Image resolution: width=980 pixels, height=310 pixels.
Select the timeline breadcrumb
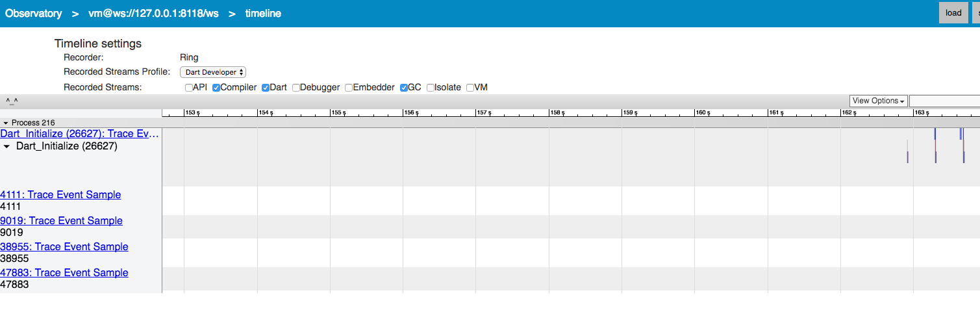click(x=263, y=13)
